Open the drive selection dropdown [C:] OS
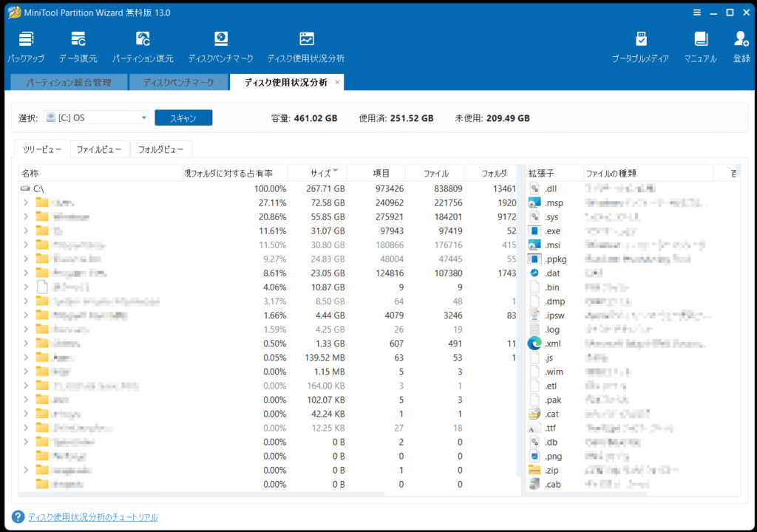 point(96,117)
